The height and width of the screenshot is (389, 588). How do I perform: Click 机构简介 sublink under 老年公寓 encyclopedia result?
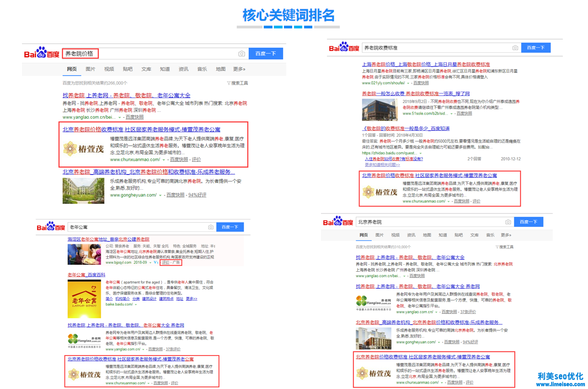pos(122,299)
